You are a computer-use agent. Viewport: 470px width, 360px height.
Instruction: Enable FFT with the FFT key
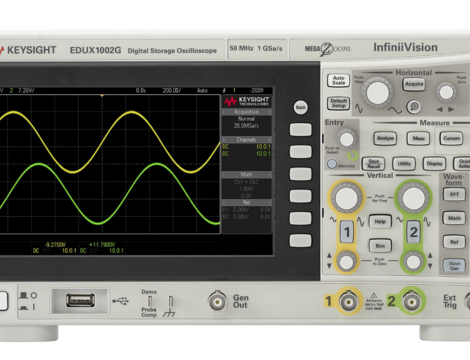click(x=454, y=194)
